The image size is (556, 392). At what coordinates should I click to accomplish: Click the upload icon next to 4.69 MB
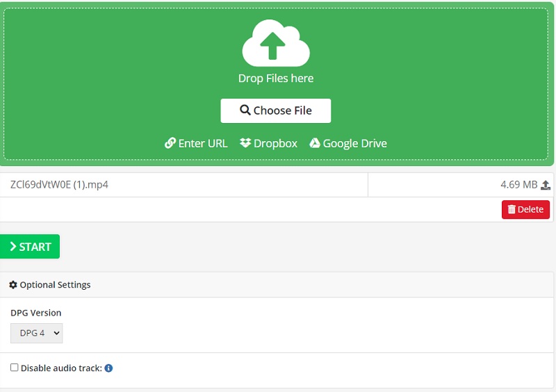coord(546,185)
